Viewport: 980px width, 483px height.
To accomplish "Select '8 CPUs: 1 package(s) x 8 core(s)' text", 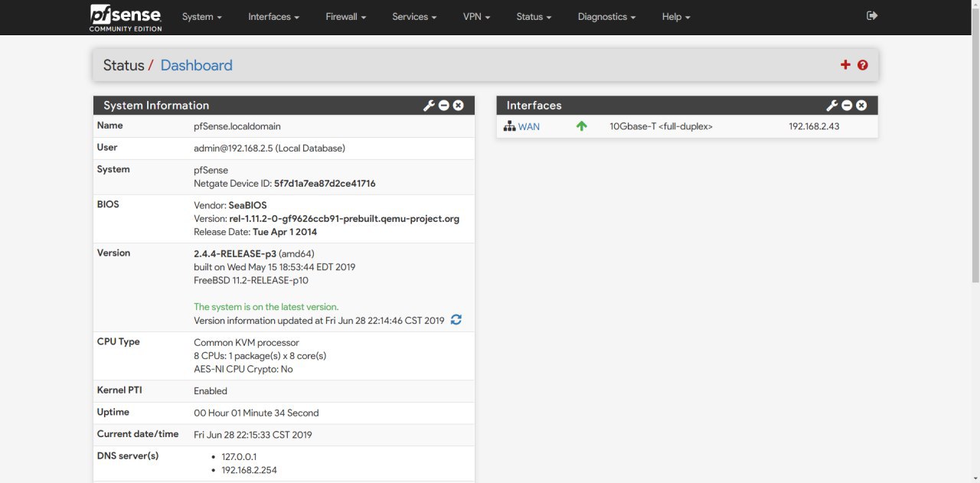I will coord(260,356).
